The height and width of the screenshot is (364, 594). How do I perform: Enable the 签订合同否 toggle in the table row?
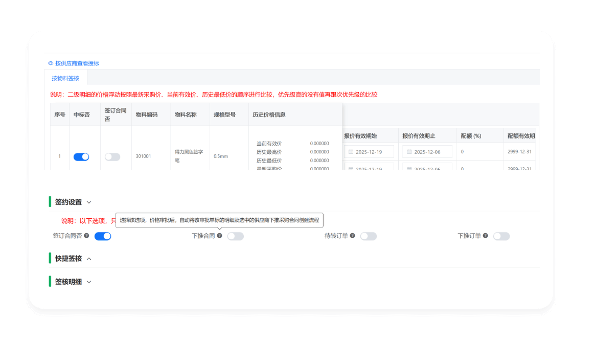(x=112, y=156)
